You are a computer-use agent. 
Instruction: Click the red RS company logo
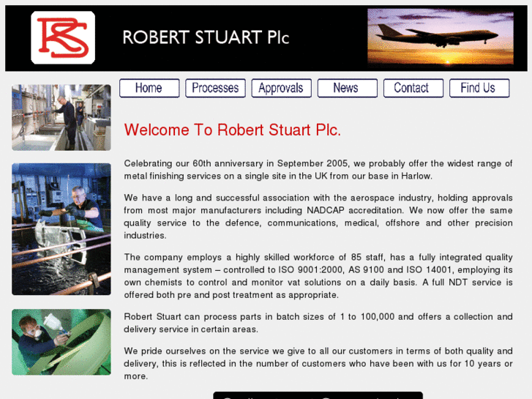tap(63, 37)
